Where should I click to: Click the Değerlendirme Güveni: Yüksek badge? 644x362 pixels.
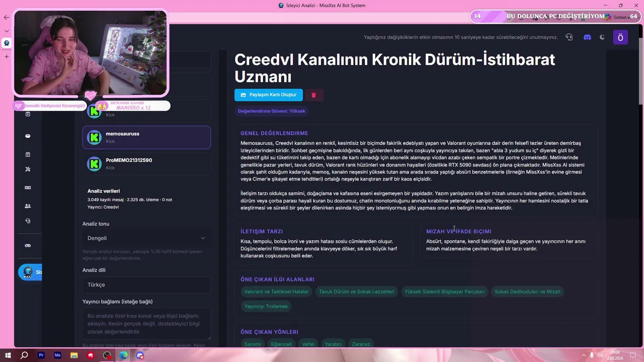pyautogui.click(x=272, y=111)
